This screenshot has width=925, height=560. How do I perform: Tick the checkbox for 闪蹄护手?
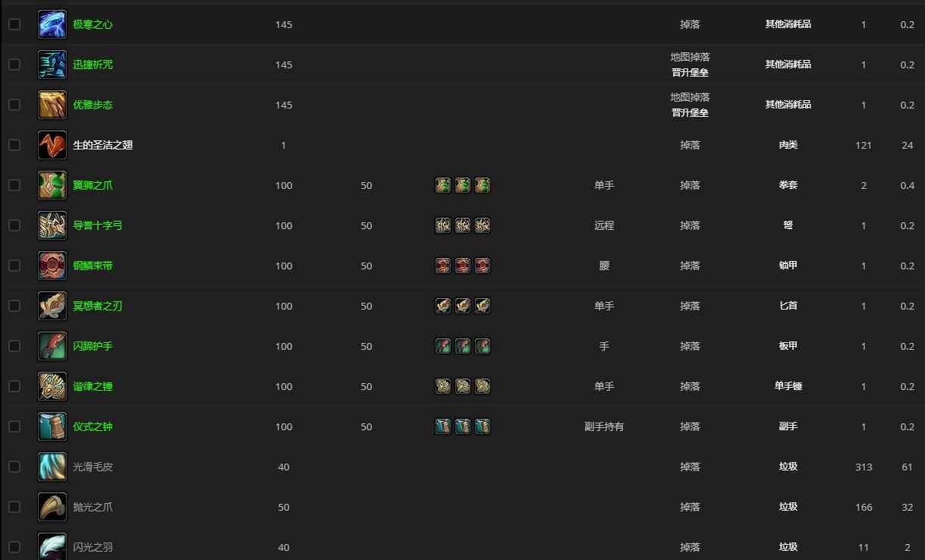(14, 346)
